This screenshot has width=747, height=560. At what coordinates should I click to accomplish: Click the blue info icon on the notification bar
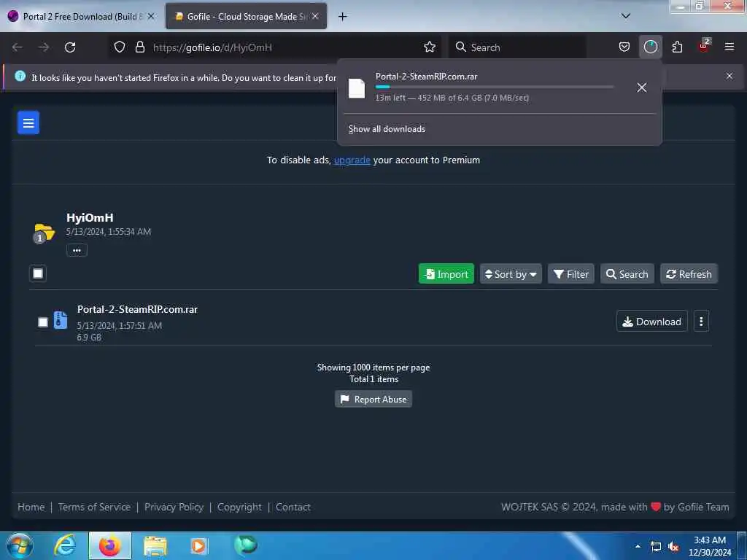[x=20, y=76]
